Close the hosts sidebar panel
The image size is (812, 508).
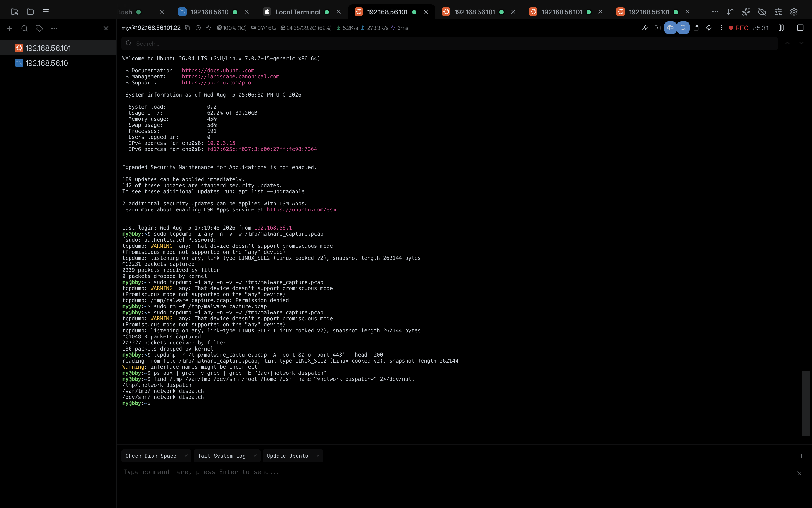[106, 29]
